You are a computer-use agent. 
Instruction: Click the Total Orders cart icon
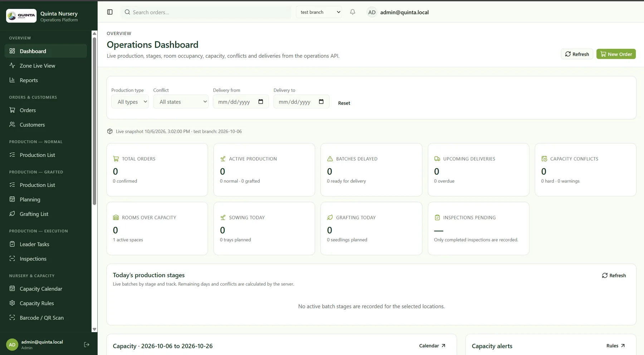[116, 159]
